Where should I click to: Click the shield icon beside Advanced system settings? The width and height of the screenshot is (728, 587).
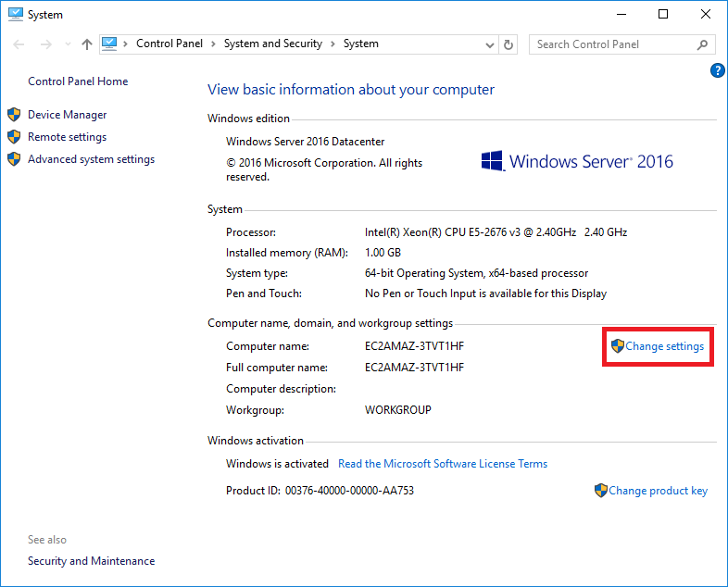[x=14, y=159]
